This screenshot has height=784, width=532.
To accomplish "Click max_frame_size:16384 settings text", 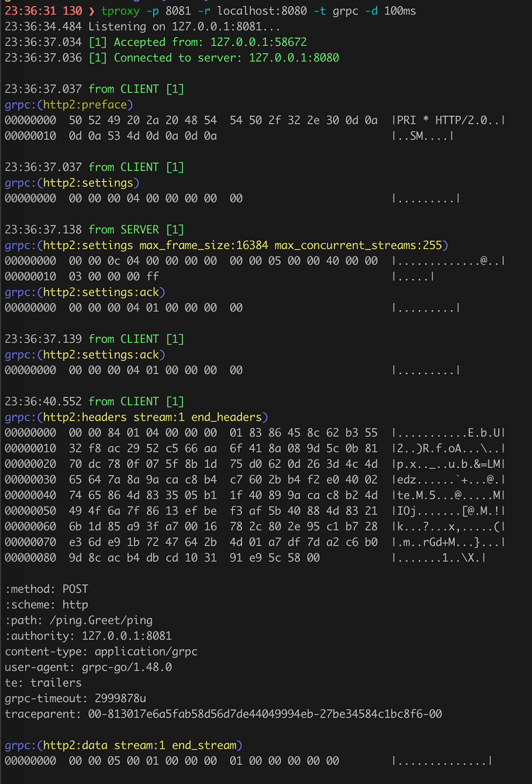I will 203,245.
